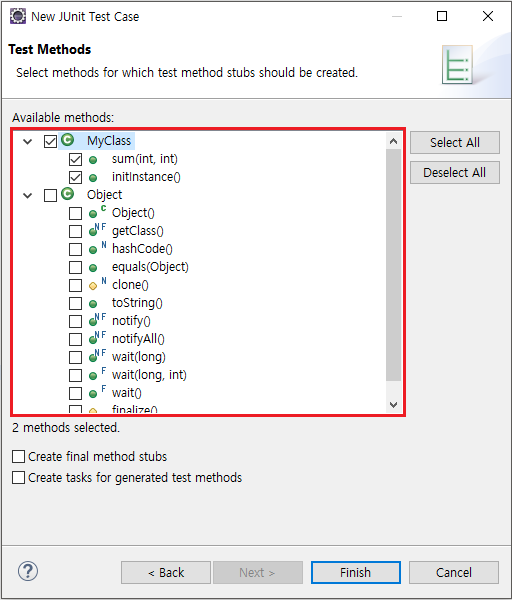This screenshot has height=600, width=512.
Task: Click the public method icon next to sum(int, int)
Action: [x=93, y=160]
